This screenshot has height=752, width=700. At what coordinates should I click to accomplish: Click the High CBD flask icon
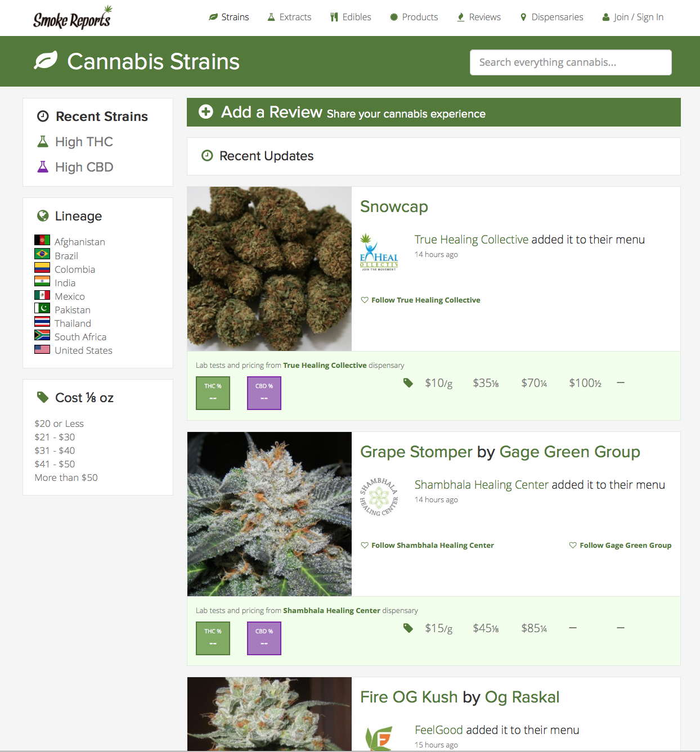[x=43, y=167]
